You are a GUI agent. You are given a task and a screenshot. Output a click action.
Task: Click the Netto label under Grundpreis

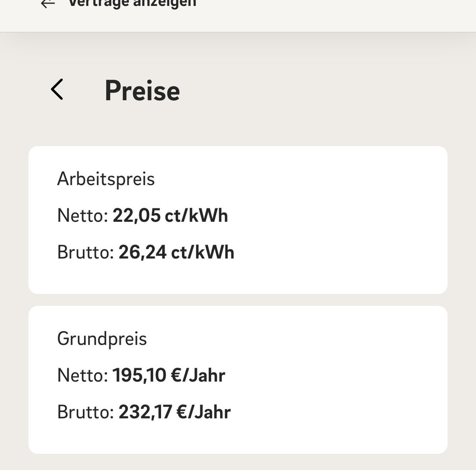[x=83, y=376]
